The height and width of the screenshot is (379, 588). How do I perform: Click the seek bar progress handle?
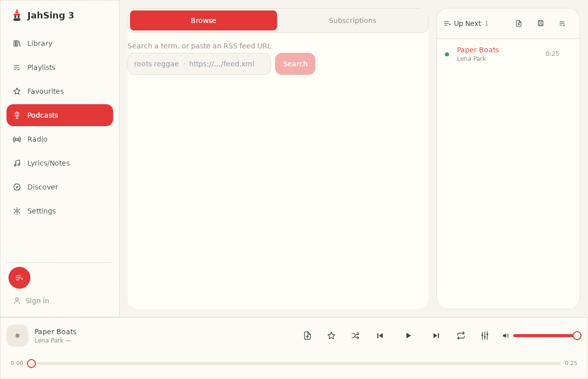pyautogui.click(x=31, y=363)
